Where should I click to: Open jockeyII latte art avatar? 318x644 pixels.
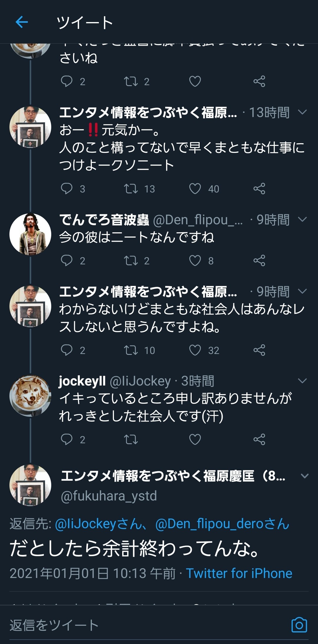click(30, 396)
